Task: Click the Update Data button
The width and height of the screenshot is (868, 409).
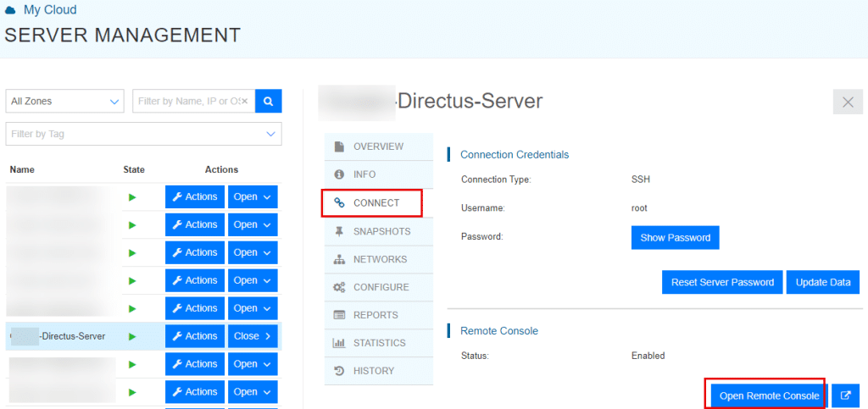Action: point(823,283)
